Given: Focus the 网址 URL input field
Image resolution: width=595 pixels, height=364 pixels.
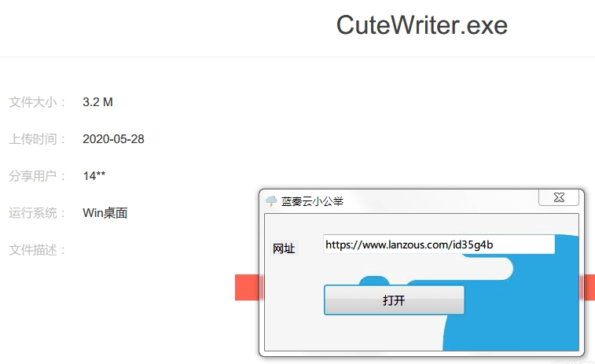Looking at the screenshot, I should click(x=439, y=245).
